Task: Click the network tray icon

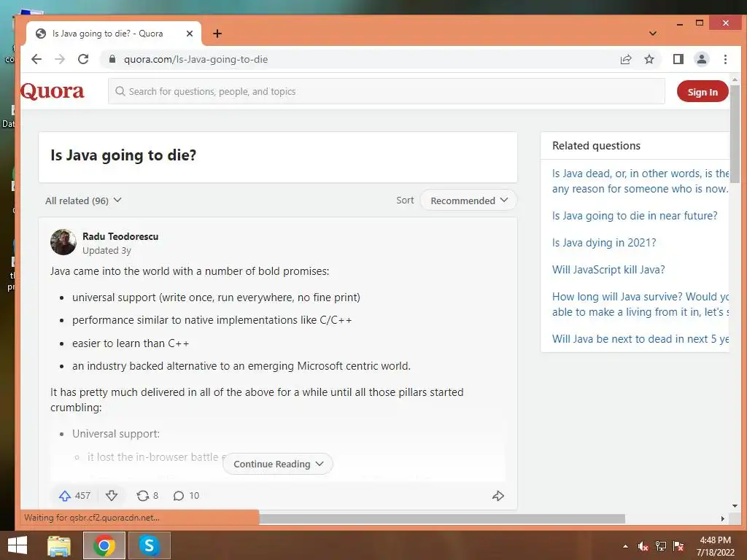Action: coord(661,546)
